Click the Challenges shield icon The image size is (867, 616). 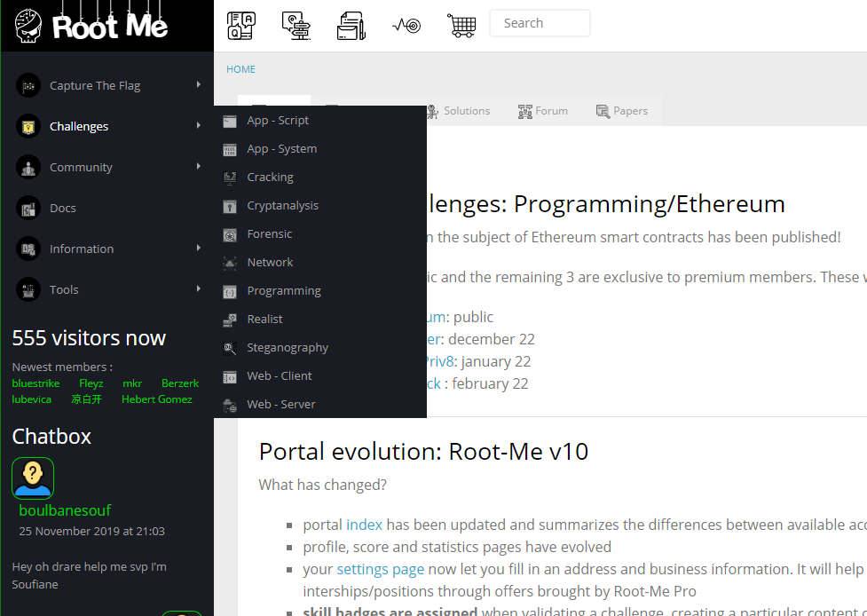(28, 127)
